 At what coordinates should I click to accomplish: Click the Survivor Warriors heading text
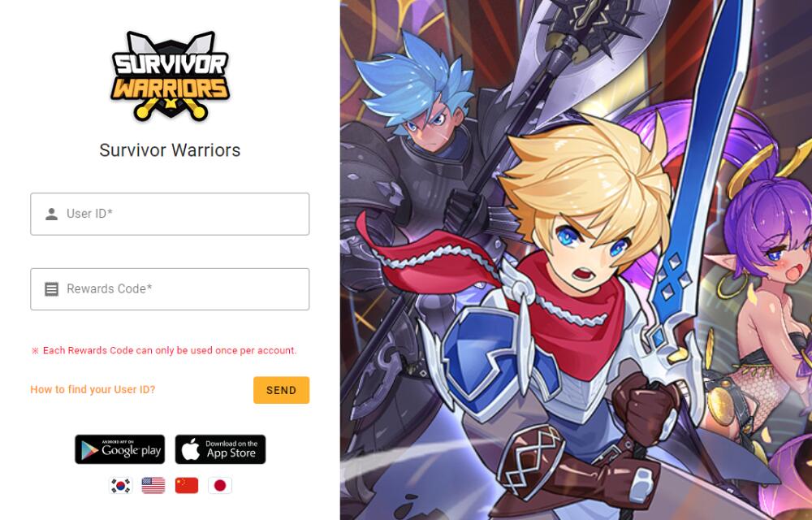pos(170,150)
